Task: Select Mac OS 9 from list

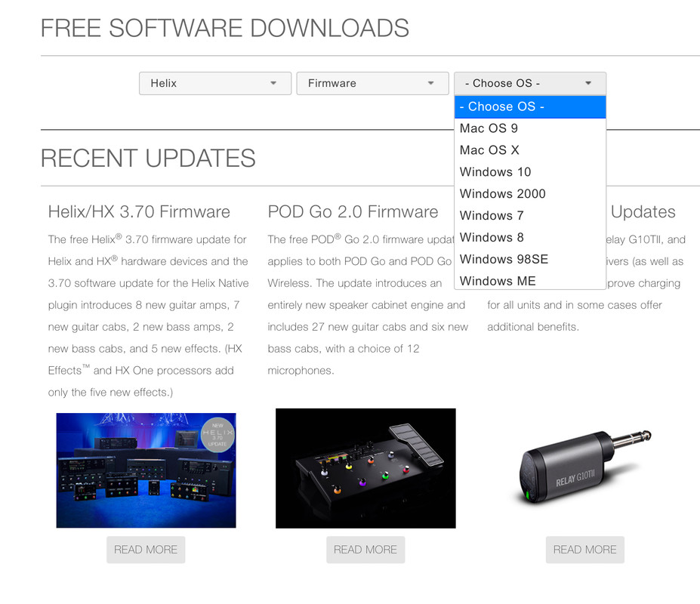Action: pos(530,128)
